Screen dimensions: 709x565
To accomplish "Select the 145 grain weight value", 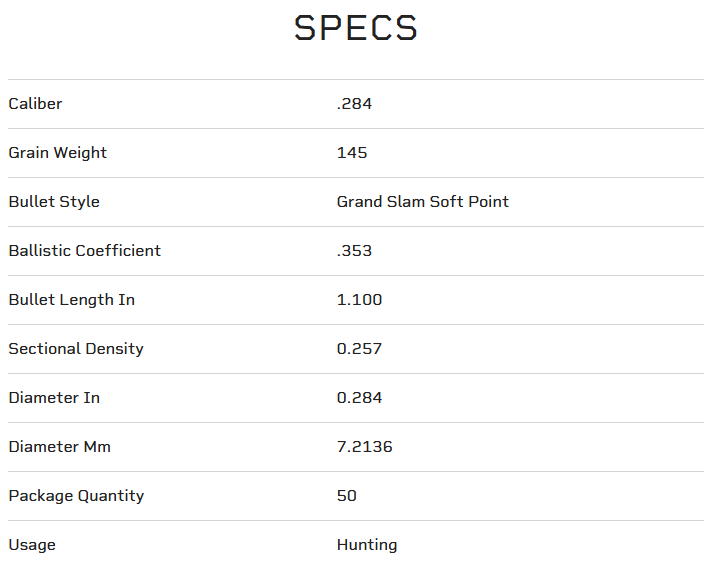I will point(352,153).
